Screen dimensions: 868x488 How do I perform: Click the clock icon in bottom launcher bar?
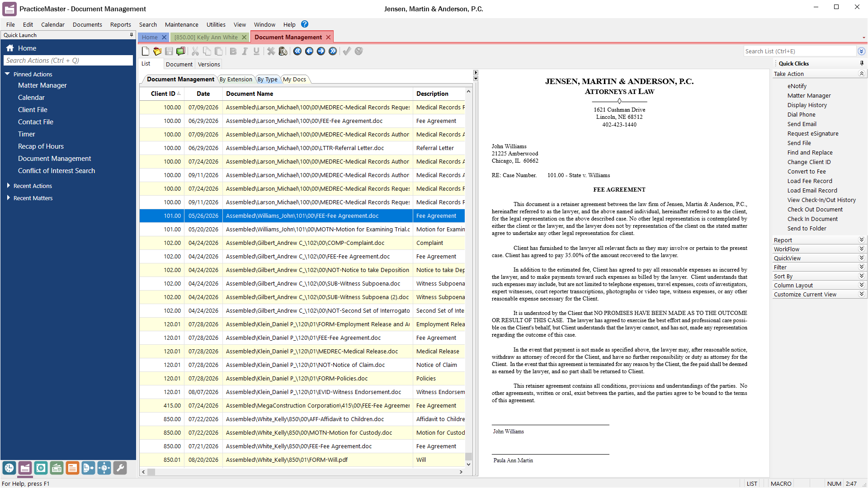pyautogui.click(x=9, y=468)
